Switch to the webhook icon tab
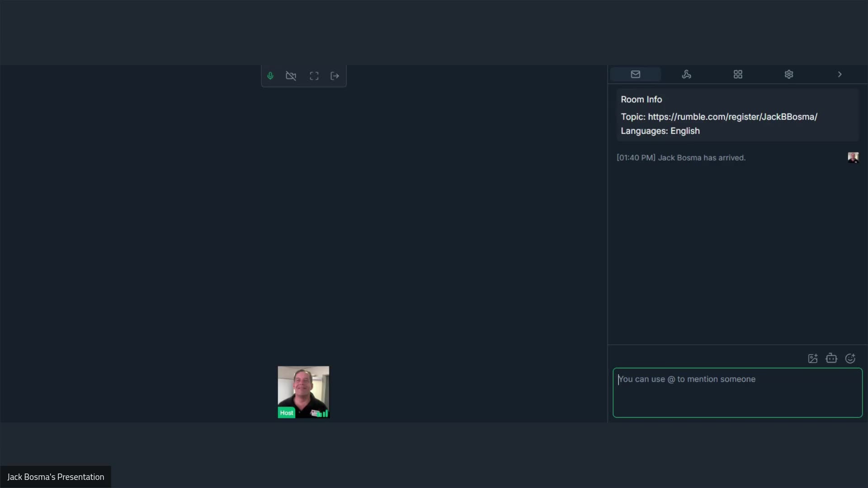 [686, 74]
